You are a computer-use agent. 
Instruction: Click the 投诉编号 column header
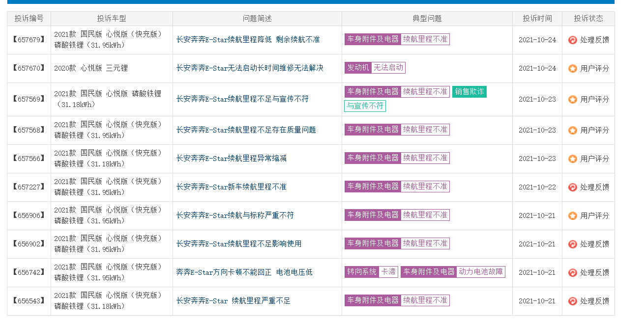(29, 19)
